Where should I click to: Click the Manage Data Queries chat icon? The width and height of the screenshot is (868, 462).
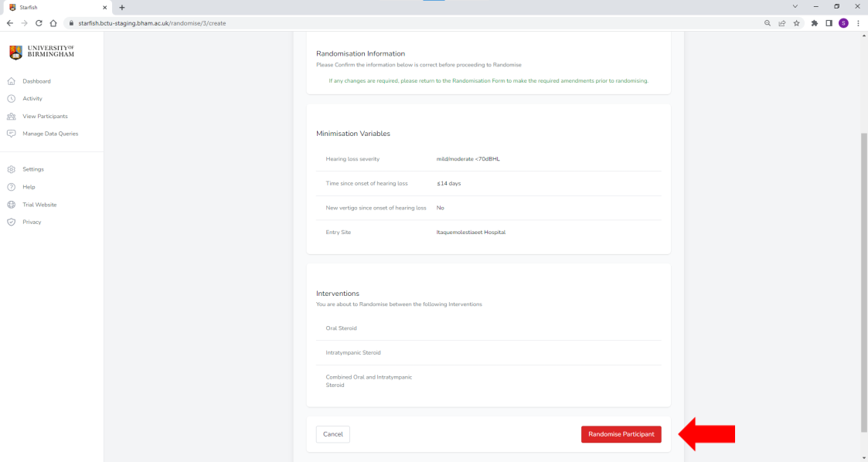(11, 134)
